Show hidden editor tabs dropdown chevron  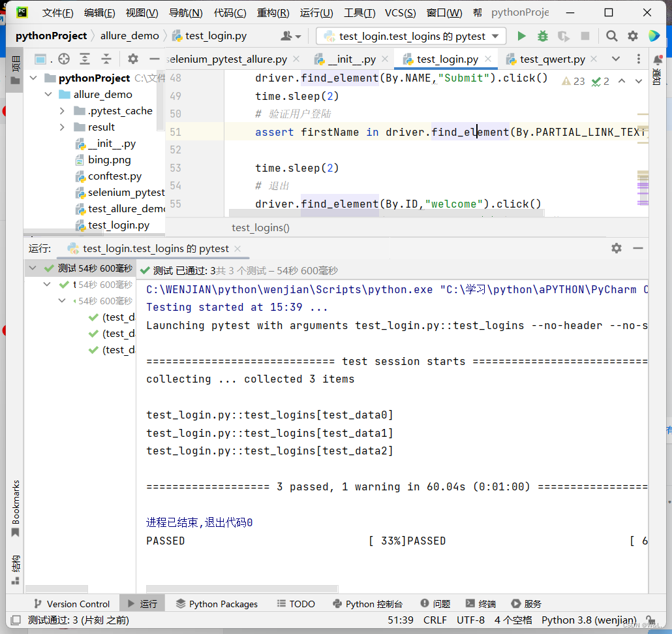(616, 59)
